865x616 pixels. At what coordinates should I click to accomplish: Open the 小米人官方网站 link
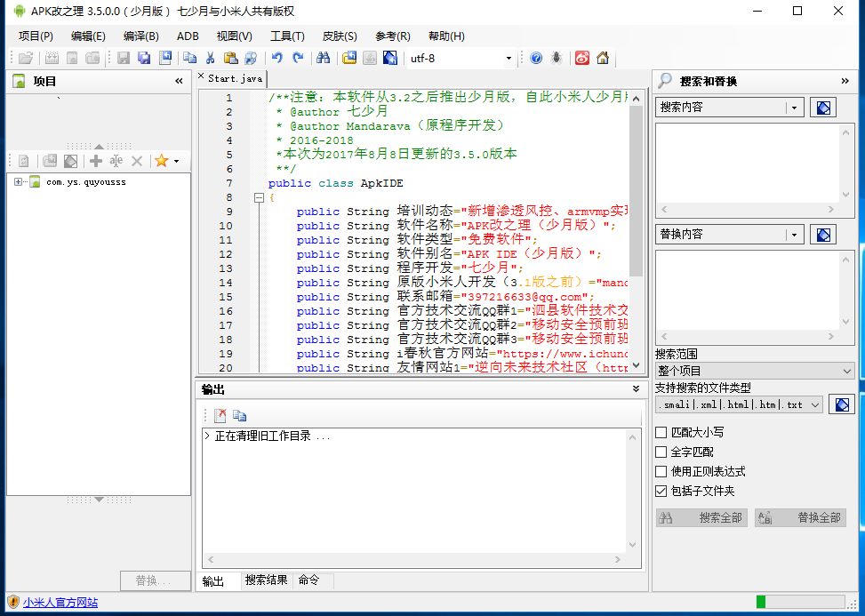[60, 602]
